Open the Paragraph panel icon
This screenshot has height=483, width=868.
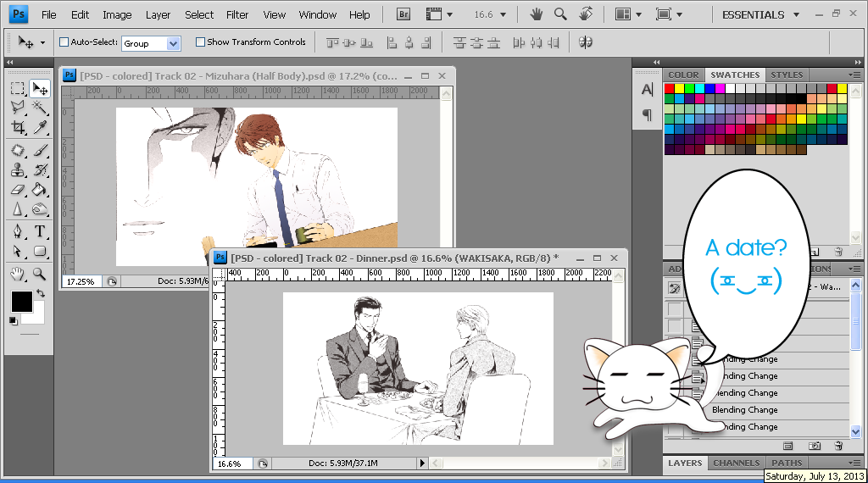click(x=647, y=115)
